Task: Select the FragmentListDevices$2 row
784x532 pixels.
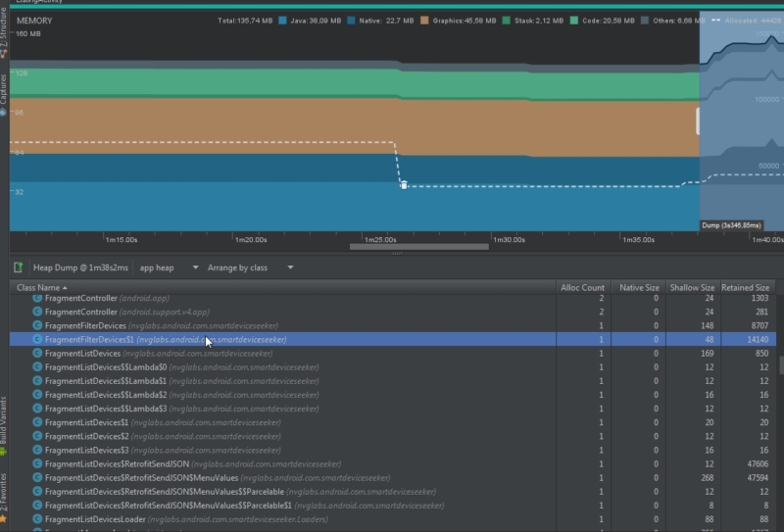Action: point(393,437)
